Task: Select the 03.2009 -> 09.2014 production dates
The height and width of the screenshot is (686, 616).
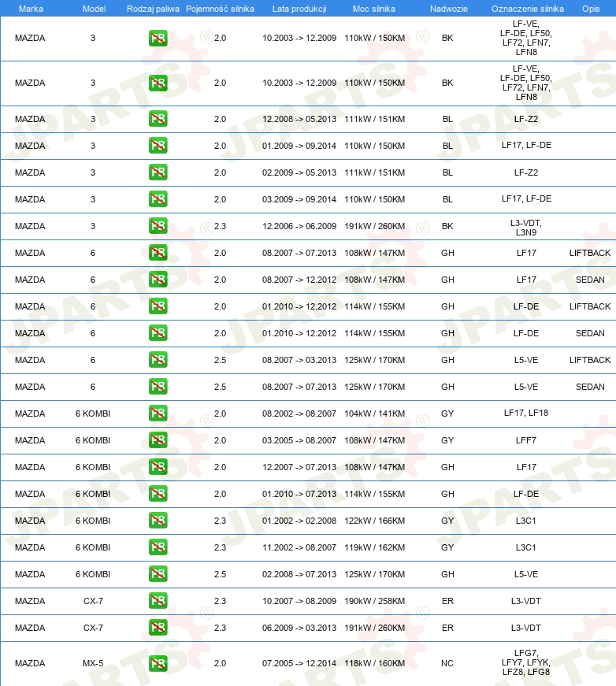Action: [x=299, y=199]
